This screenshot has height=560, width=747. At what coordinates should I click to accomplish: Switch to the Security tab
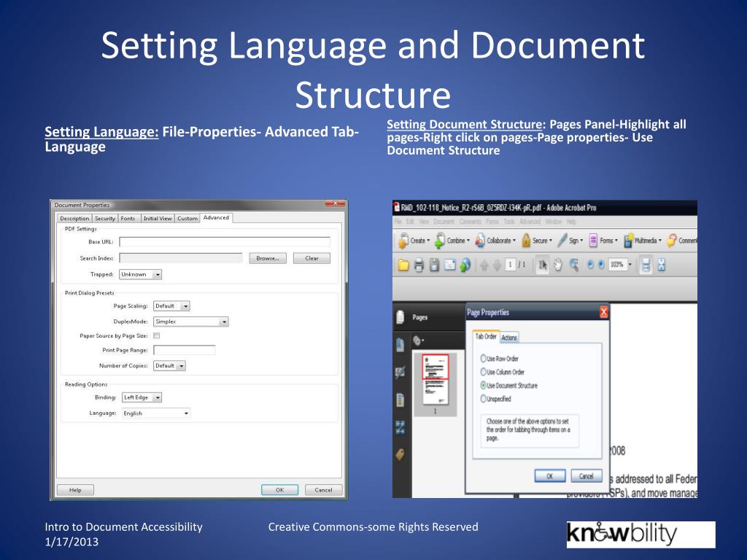105,218
